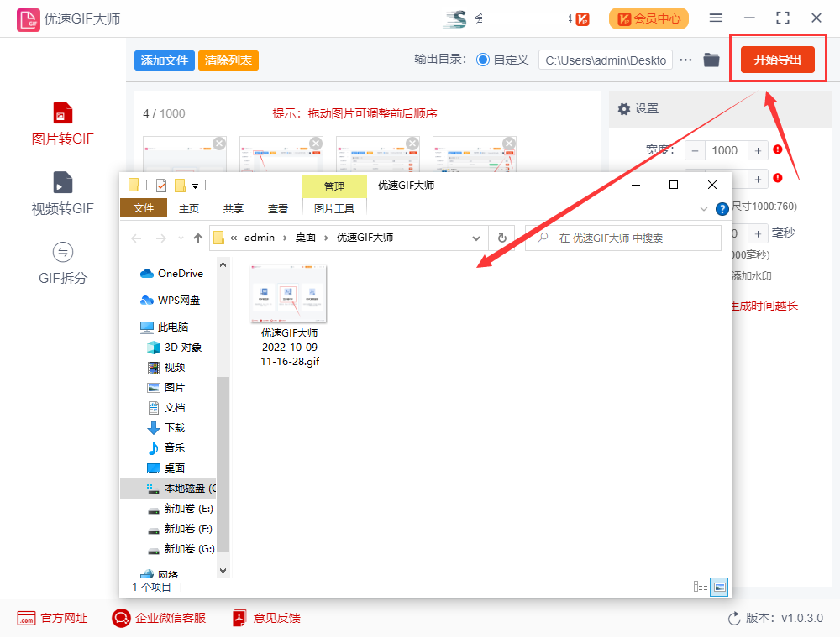Image resolution: width=840 pixels, height=638 pixels.
Task: Select the 自定义 output directory radio
Action: pyautogui.click(x=483, y=60)
